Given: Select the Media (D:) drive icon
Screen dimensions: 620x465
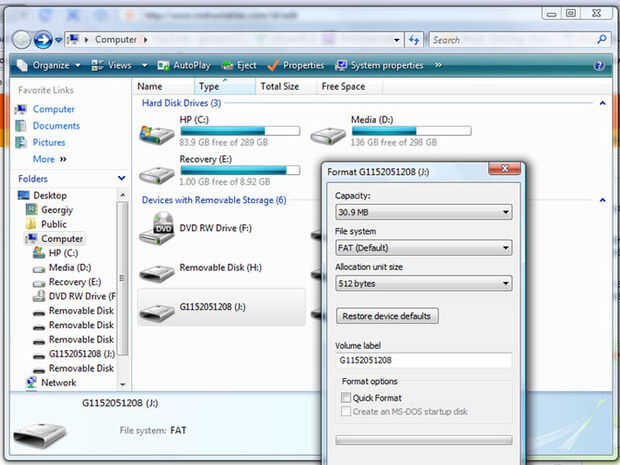Looking at the screenshot, I should 328,136.
